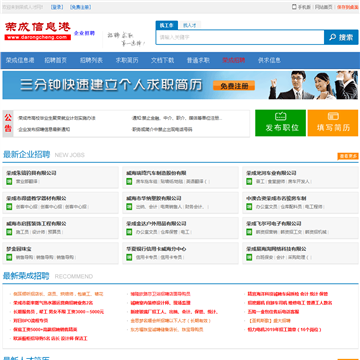Open 普通求职 in the navigation bar
360x360 pixels.
click(198, 60)
